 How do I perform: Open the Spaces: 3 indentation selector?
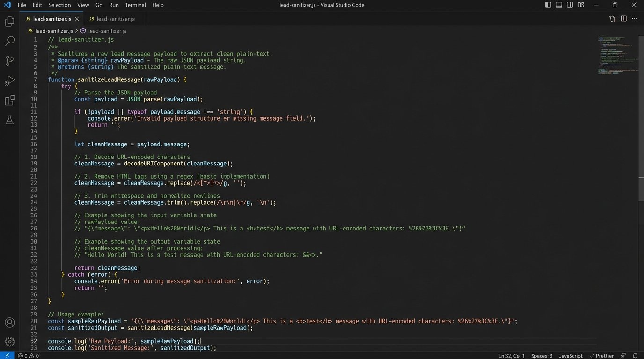(542, 356)
